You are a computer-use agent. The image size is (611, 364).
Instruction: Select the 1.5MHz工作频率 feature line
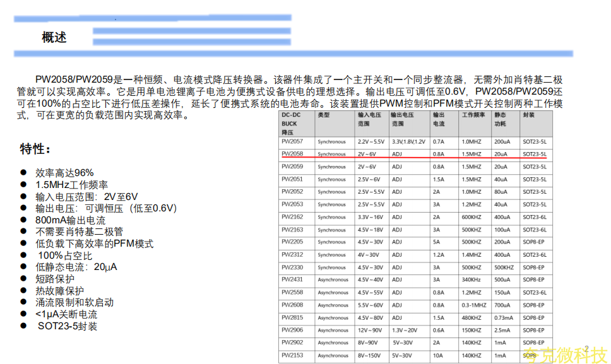point(71,185)
